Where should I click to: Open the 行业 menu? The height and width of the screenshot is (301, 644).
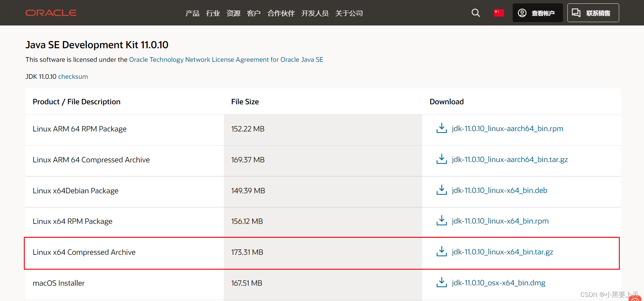point(213,13)
